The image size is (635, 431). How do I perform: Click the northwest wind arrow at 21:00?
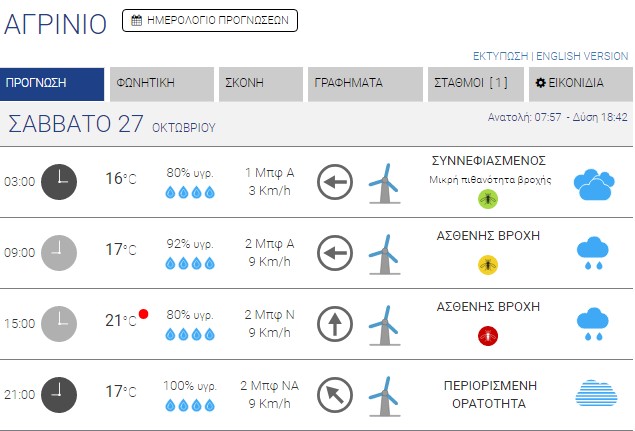[335, 395]
